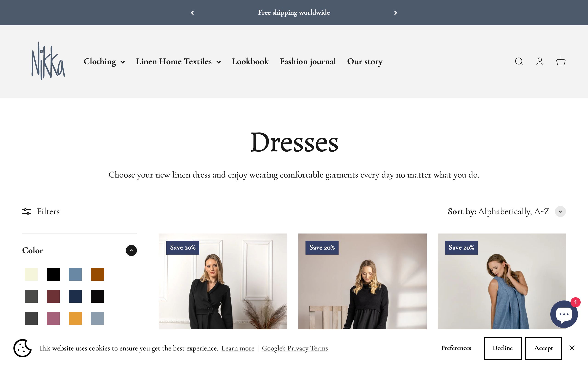
Task: Decline the cookies
Action: click(x=502, y=348)
